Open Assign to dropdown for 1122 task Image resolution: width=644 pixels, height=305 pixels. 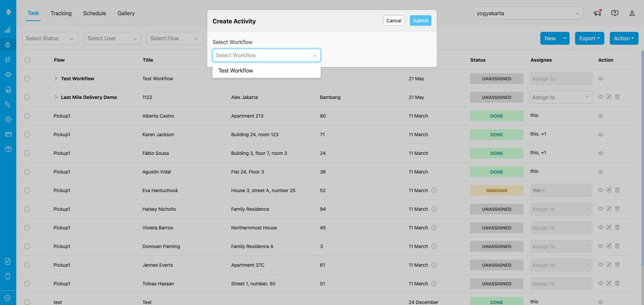[561, 97]
